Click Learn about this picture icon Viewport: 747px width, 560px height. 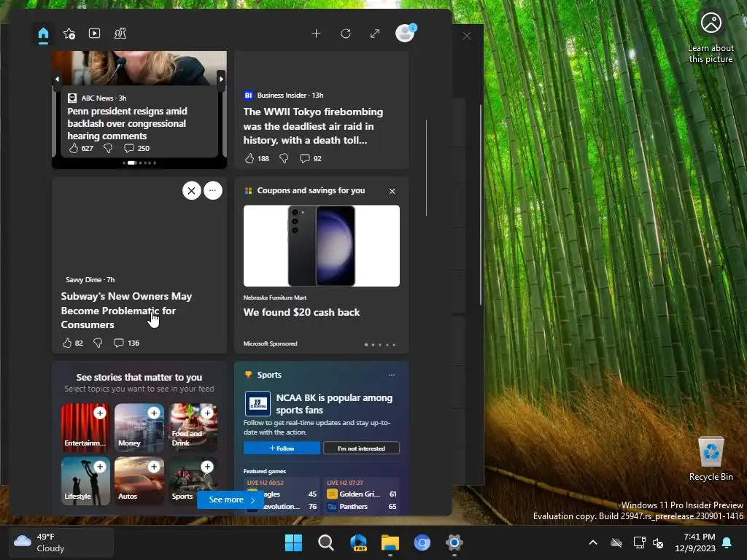coord(711,37)
